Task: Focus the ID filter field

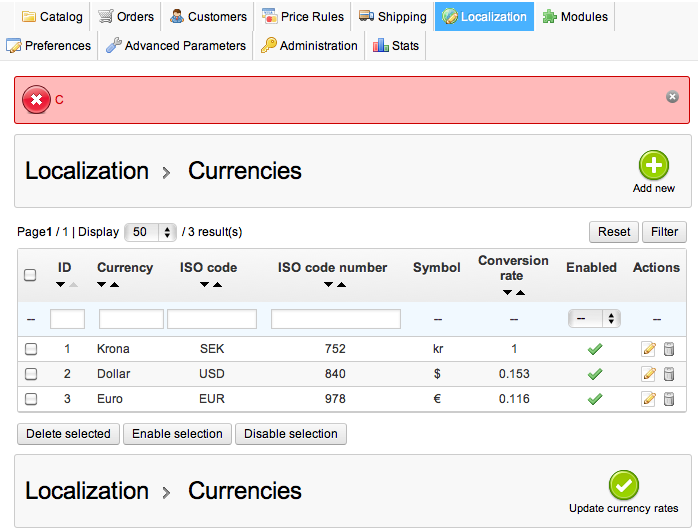Action: (x=67, y=319)
